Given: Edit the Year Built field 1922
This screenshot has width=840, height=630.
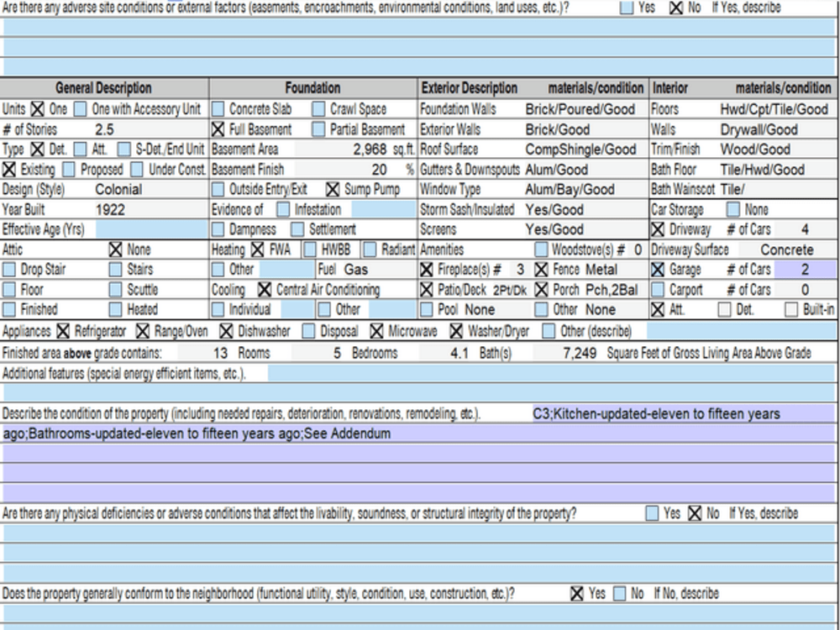Looking at the screenshot, I should [x=151, y=209].
